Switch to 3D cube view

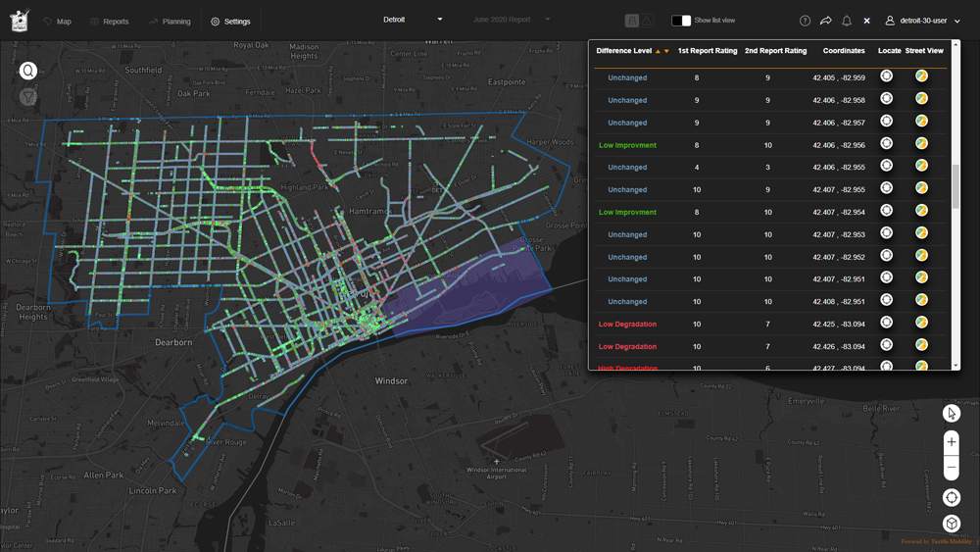(x=952, y=524)
